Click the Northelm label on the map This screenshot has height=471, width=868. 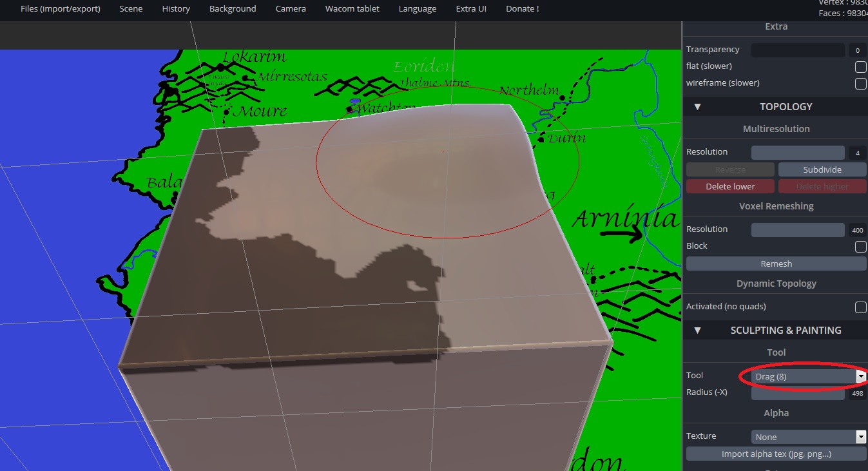[x=529, y=90]
